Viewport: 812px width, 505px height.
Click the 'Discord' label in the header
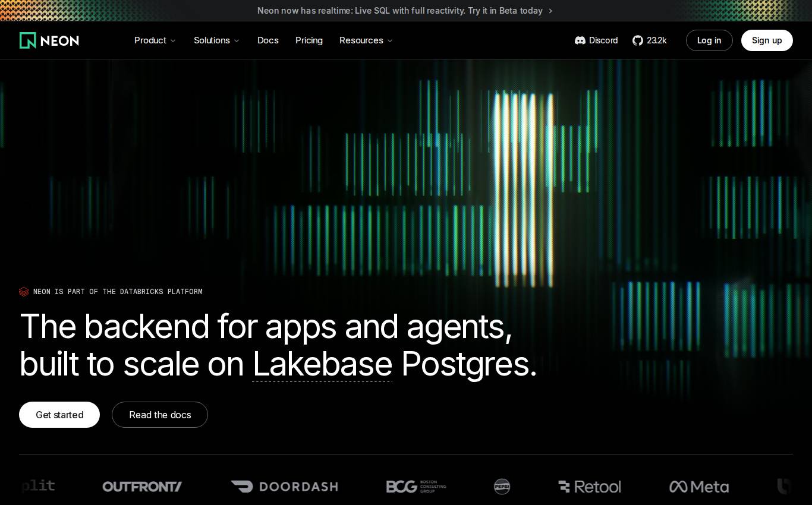coord(603,40)
